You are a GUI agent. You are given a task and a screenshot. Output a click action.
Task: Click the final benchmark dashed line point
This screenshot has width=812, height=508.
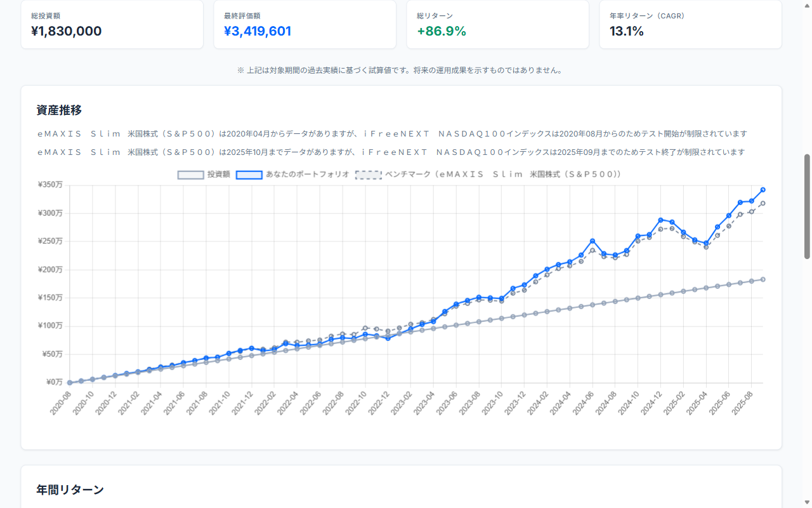click(763, 203)
